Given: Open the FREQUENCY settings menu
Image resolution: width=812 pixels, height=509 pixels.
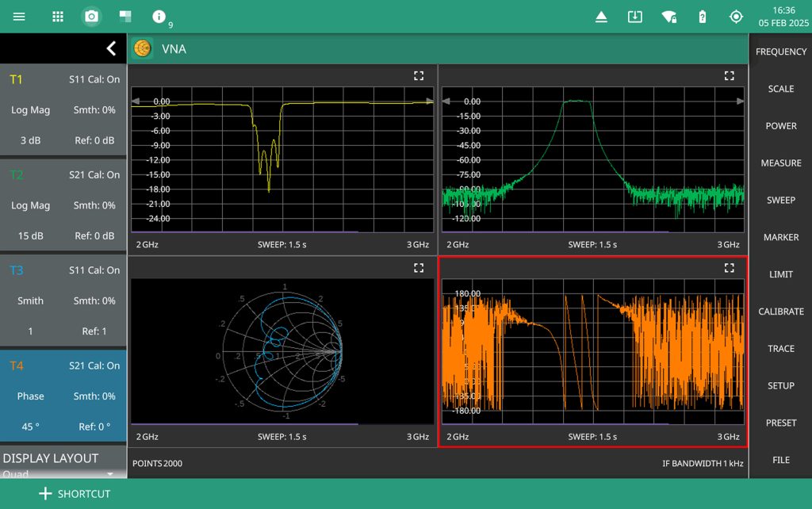Looking at the screenshot, I should point(780,52).
